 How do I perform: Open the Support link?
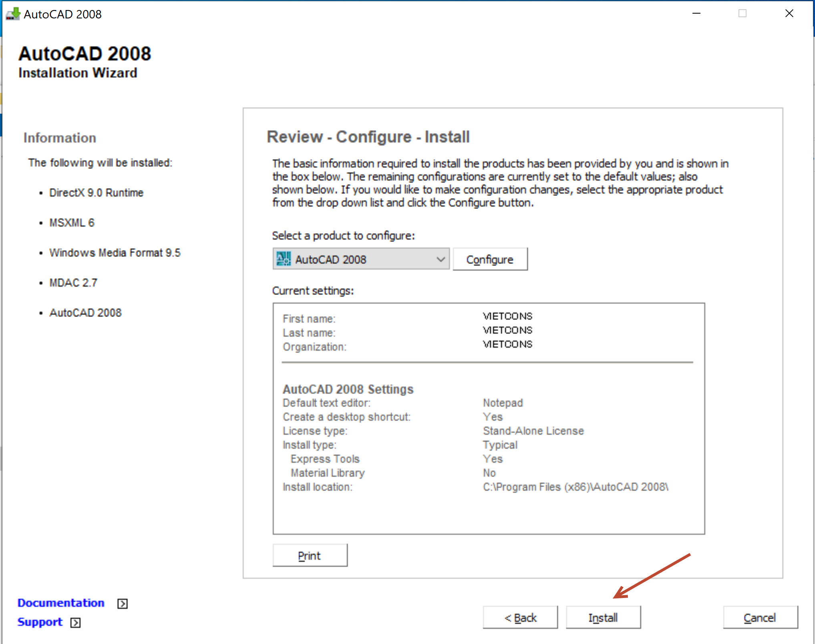40,622
